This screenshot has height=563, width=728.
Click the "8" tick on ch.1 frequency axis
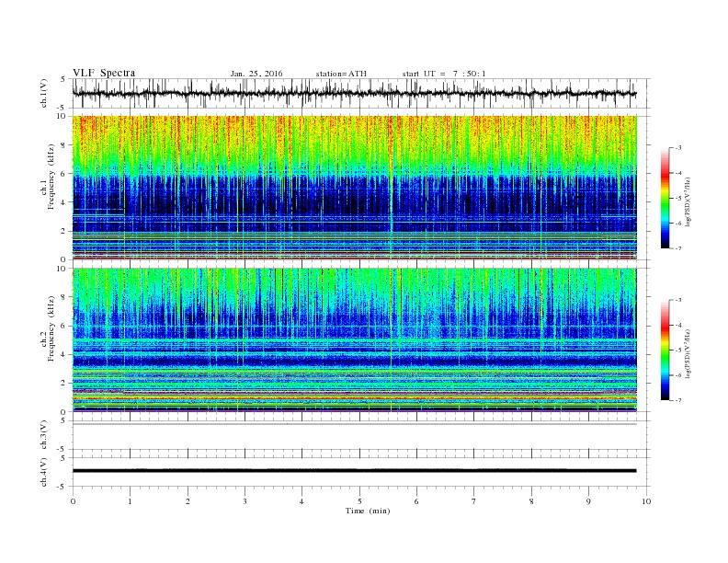coord(64,145)
